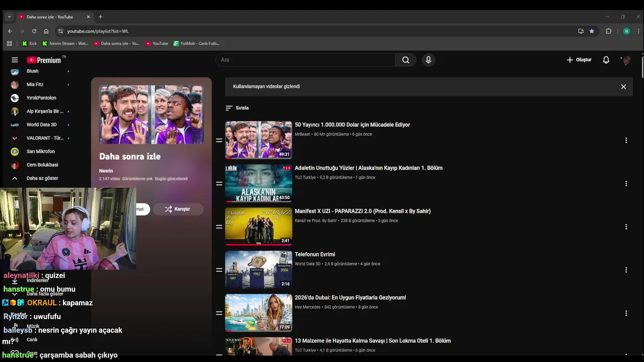The width and height of the screenshot is (644, 362).
Task: Open Nesrin playlist owner link
Action: point(106,171)
